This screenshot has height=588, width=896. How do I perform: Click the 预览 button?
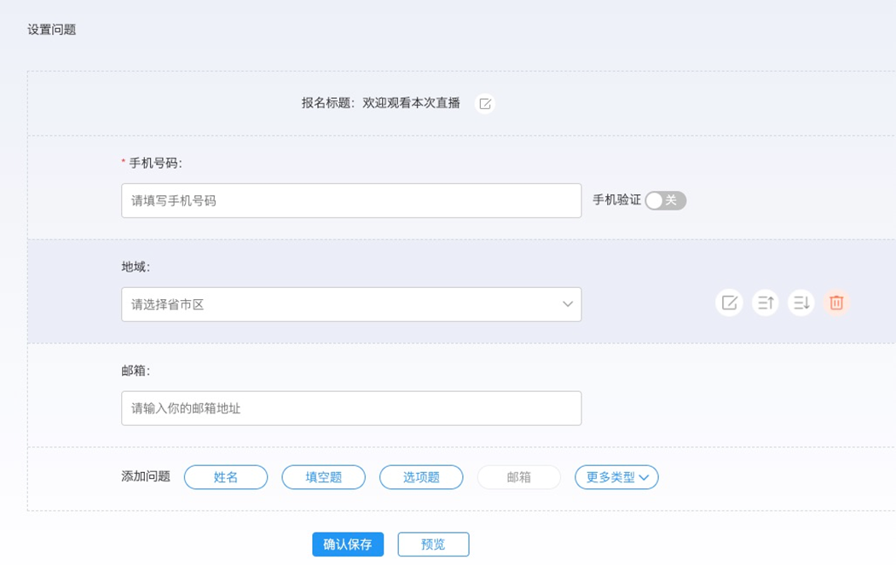point(433,545)
